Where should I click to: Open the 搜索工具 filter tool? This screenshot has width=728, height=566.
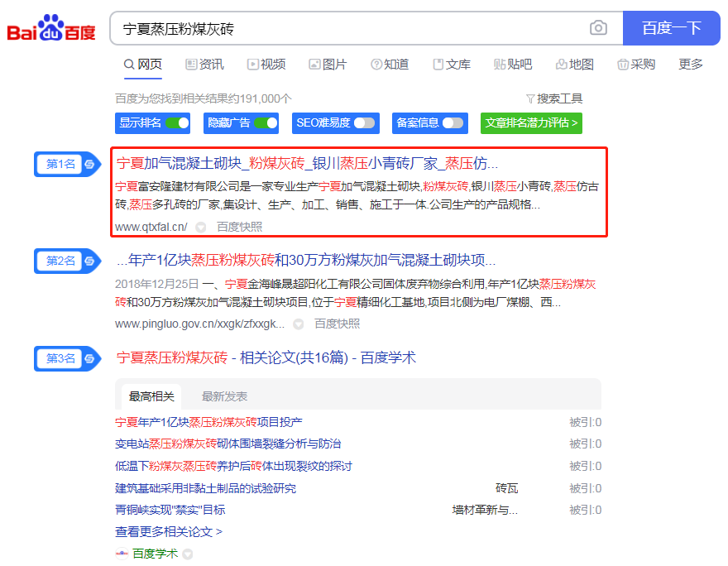554,98
